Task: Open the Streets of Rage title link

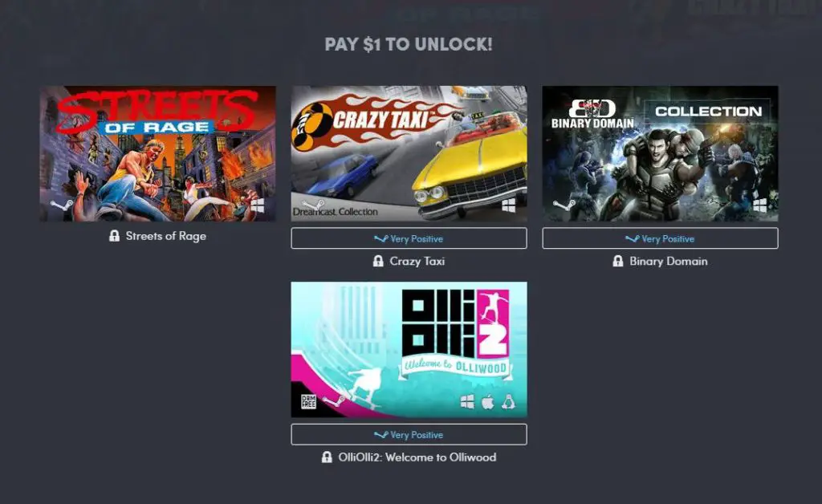Action: [x=165, y=236]
